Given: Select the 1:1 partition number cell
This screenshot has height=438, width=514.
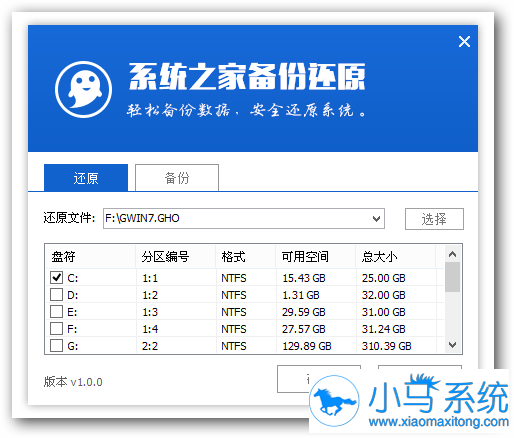Looking at the screenshot, I should click(150, 278).
